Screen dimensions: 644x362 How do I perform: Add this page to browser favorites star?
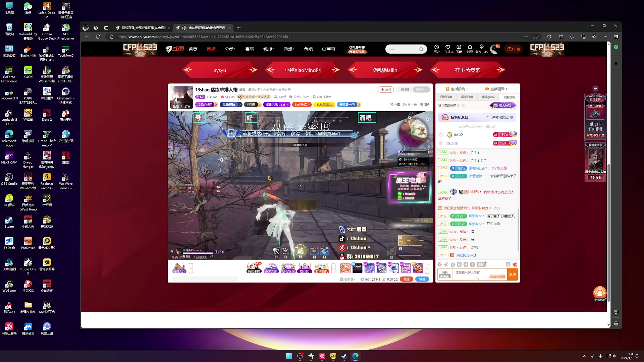coord(536,37)
